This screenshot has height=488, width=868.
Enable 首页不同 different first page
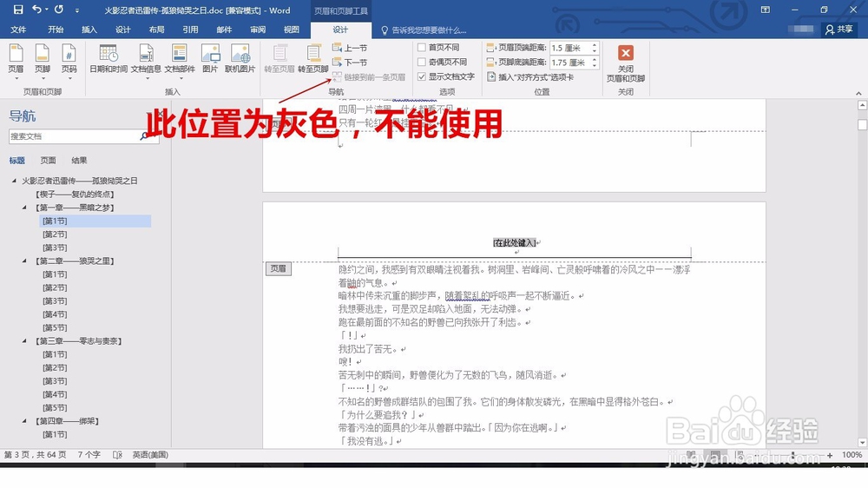click(x=422, y=48)
